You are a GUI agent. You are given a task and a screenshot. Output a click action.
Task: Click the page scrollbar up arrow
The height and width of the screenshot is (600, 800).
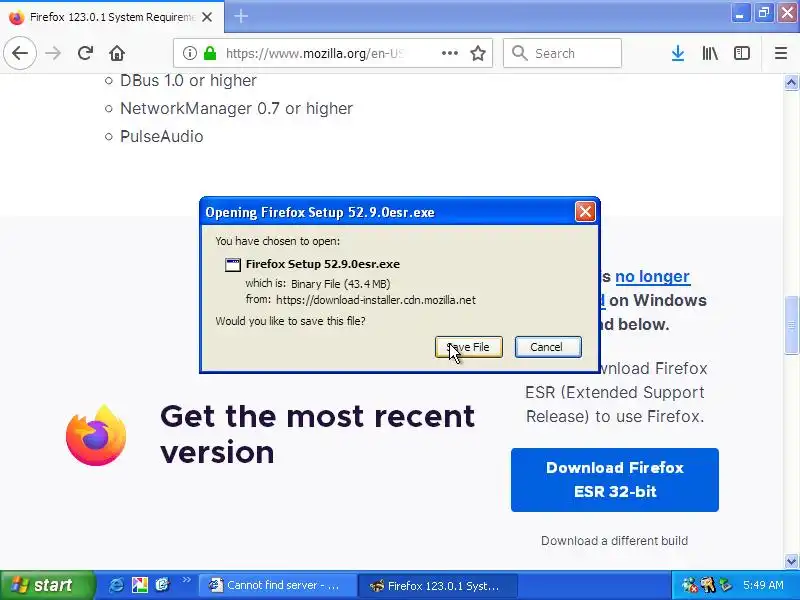tap(791, 82)
